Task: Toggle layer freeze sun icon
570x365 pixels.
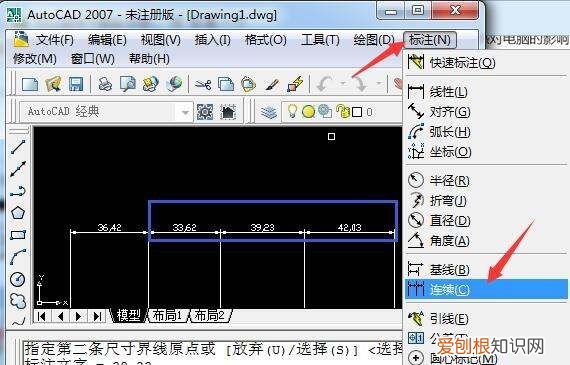Action: click(x=308, y=112)
